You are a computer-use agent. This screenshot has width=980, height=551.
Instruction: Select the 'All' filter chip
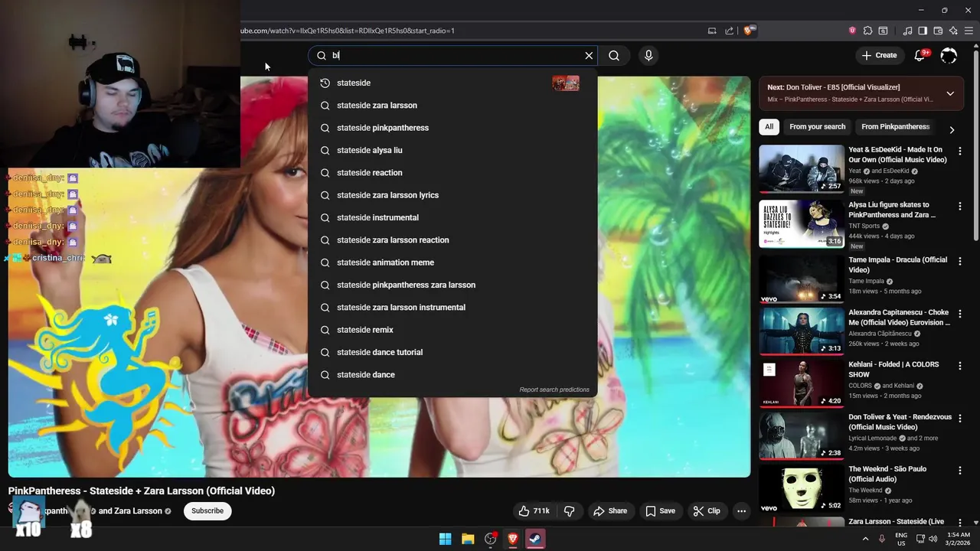(769, 127)
